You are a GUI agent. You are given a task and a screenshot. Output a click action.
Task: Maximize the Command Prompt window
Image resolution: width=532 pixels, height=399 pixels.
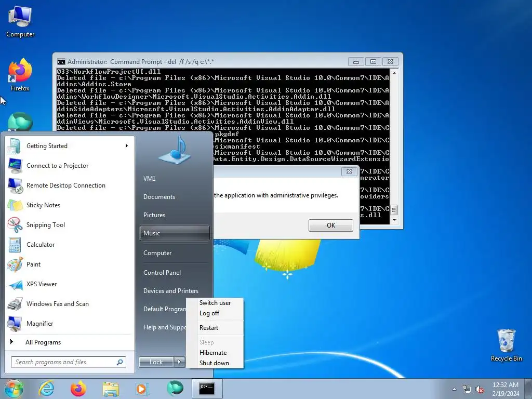click(373, 62)
